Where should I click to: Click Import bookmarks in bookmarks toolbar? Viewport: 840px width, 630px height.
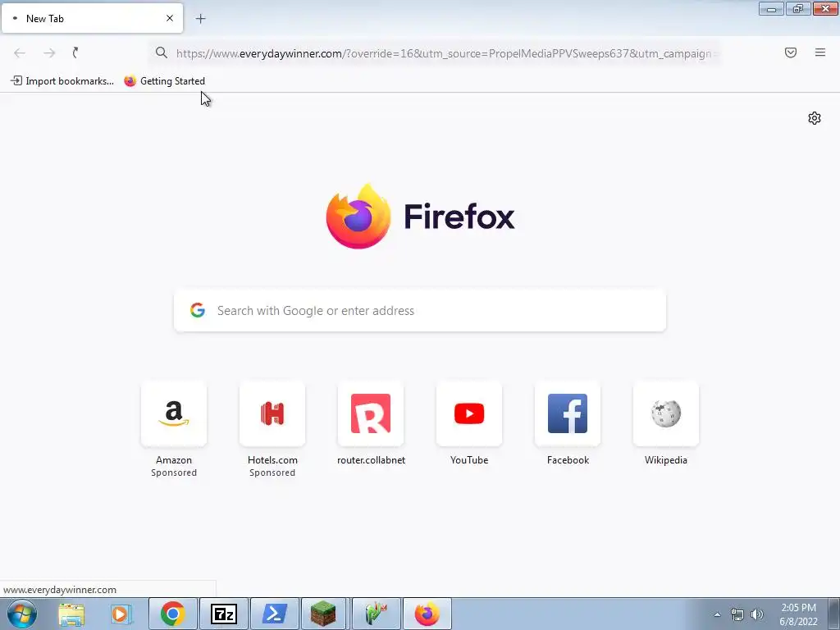click(62, 81)
